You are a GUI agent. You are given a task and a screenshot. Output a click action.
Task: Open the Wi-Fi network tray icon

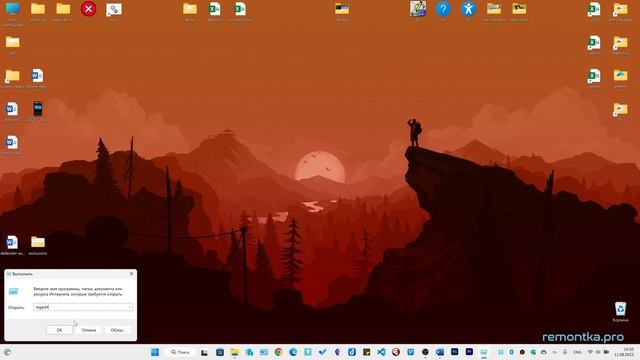tap(590, 352)
